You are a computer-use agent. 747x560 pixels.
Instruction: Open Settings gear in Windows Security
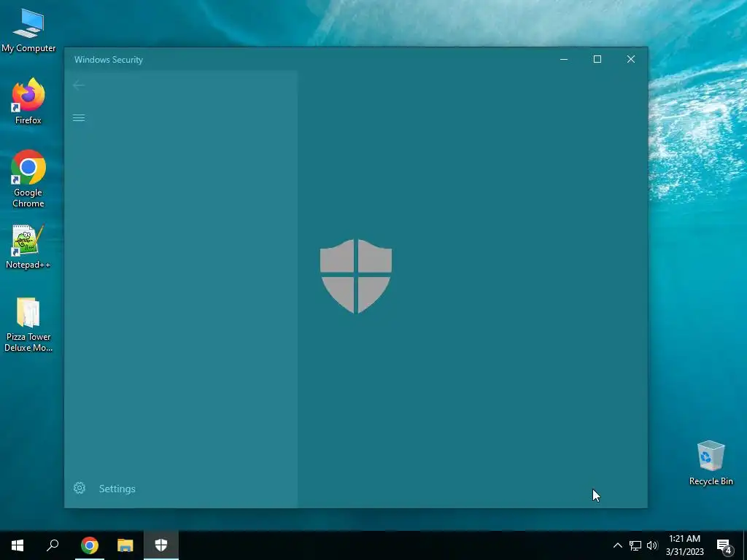point(80,488)
